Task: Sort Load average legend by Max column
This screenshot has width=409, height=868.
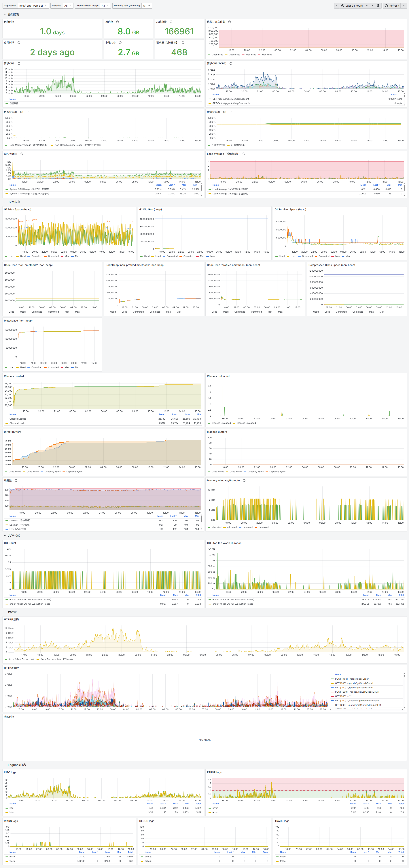Action: click(389, 185)
